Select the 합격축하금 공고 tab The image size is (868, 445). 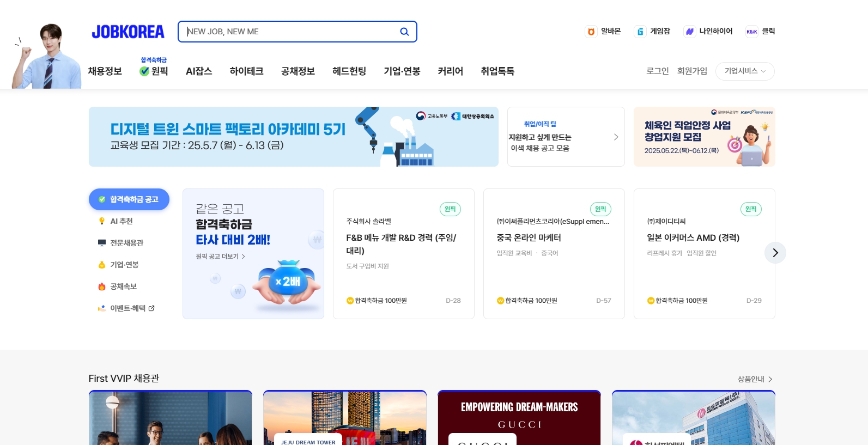tap(129, 199)
